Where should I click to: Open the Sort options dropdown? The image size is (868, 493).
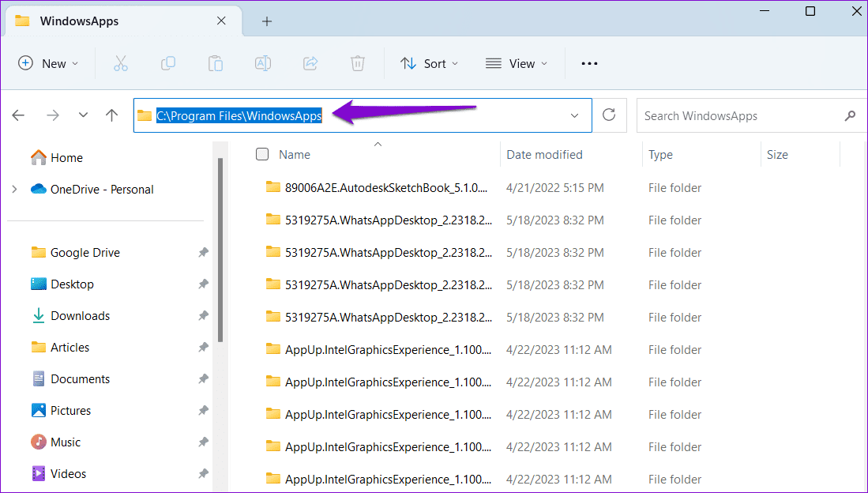tap(430, 64)
